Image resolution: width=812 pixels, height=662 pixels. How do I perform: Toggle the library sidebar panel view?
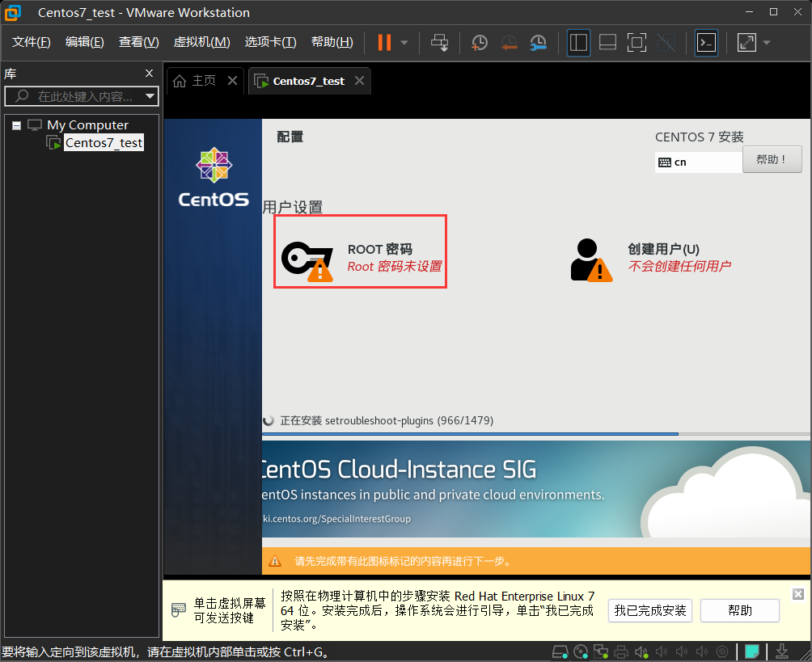coord(578,43)
